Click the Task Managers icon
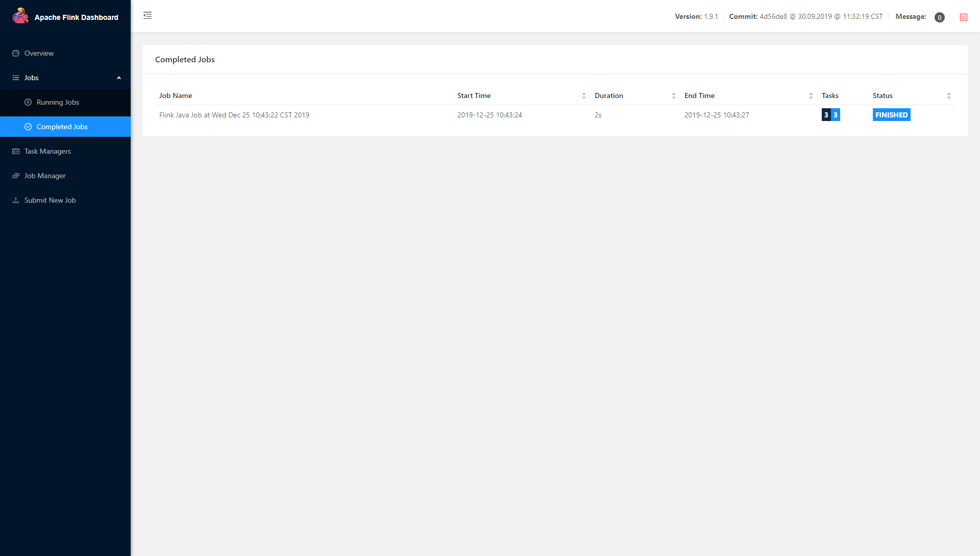The height and width of the screenshot is (556, 980). pyautogui.click(x=16, y=151)
